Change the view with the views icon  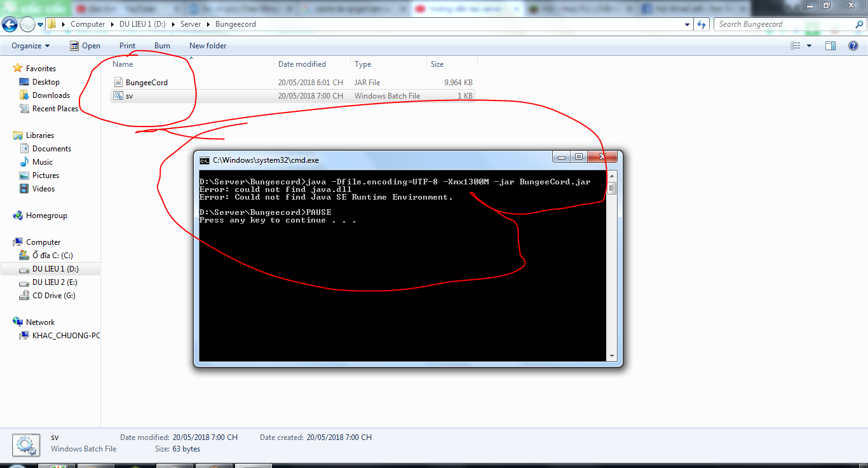(795, 46)
